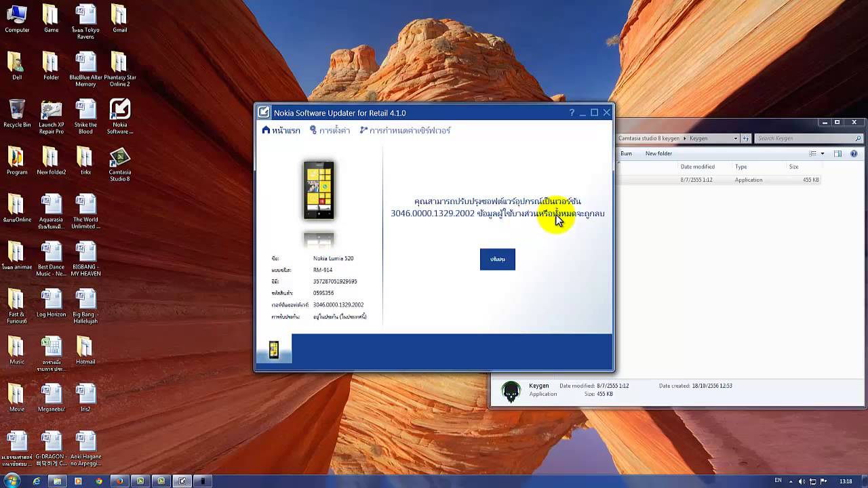Open the Recycle Bin
Image resolution: width=868 pixels, height=488 pixels.
click(17, 114)
